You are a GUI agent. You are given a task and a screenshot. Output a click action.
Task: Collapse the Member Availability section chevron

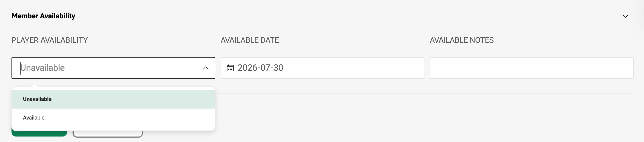coord(625,16)
